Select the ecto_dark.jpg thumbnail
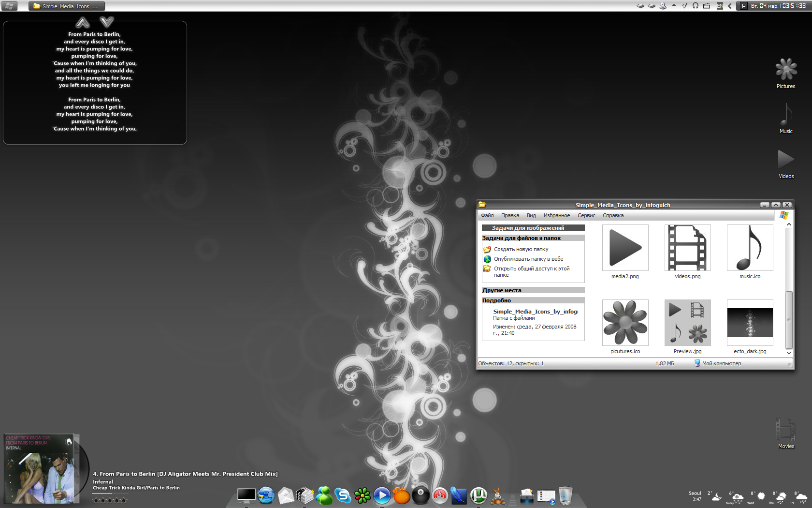 [750, 323]
